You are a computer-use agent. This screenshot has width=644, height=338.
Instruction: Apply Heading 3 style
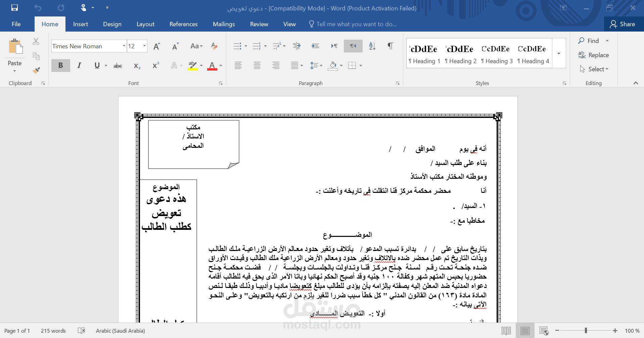(x=497, y=53)
